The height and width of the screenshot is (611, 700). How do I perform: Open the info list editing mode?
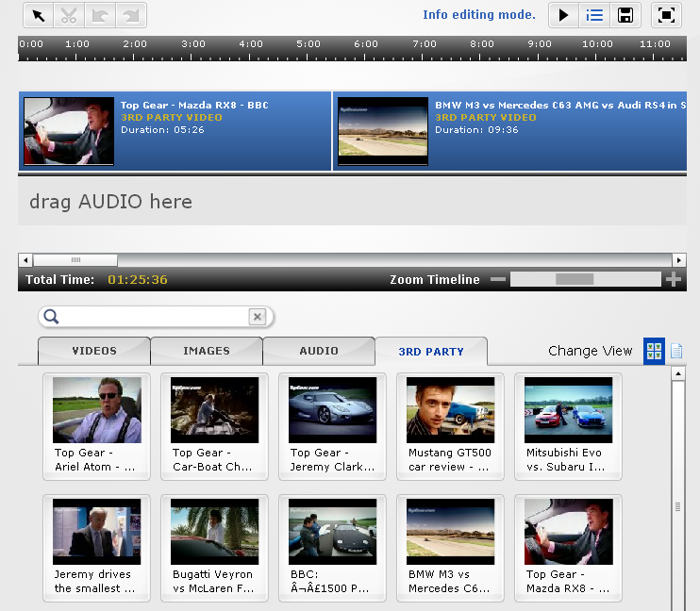click(594, 15)
